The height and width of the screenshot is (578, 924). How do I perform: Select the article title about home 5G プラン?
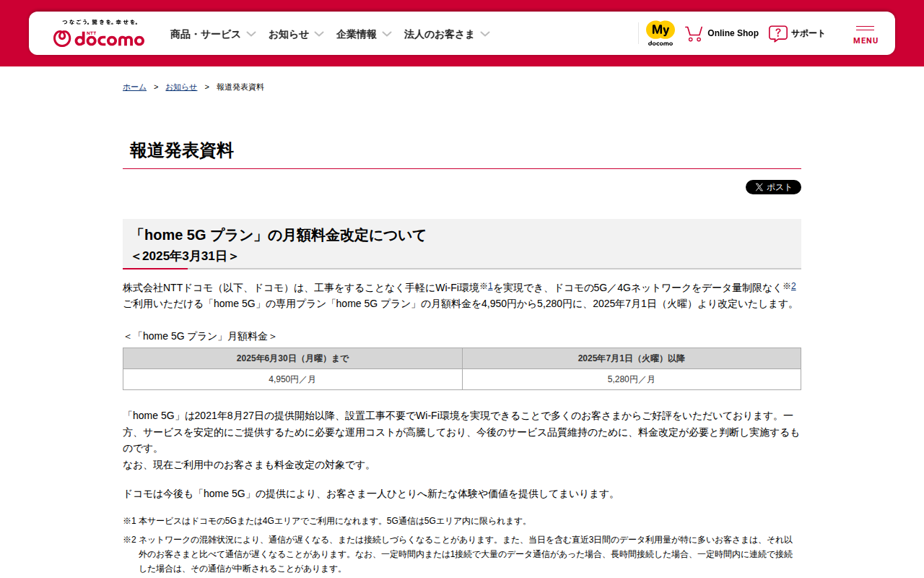(x=279, y=235)
